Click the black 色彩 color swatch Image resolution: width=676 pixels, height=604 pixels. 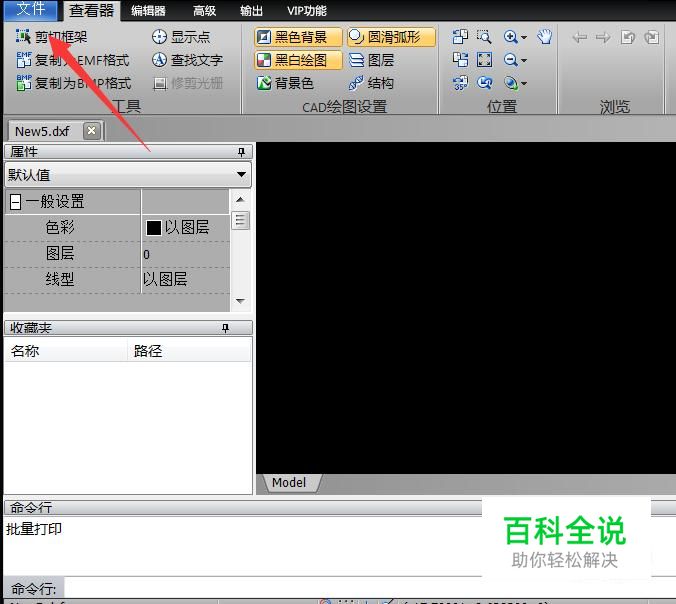click(153, 228)
